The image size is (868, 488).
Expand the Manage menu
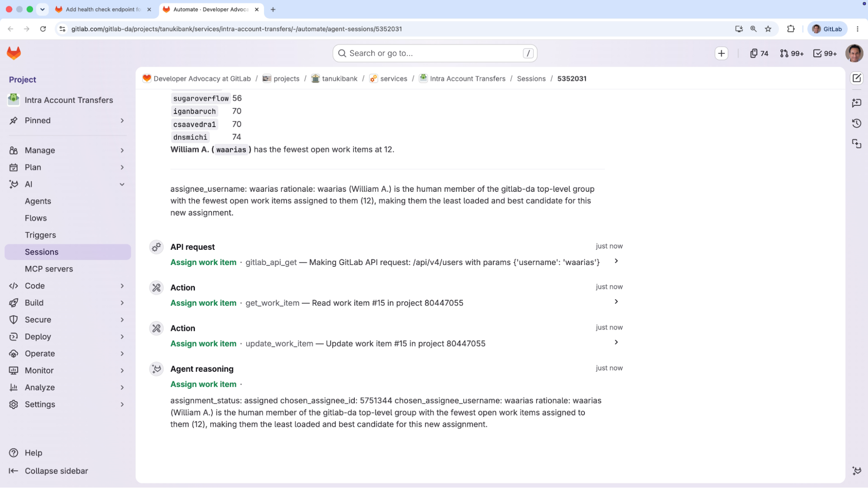click(x=67, y=151)
